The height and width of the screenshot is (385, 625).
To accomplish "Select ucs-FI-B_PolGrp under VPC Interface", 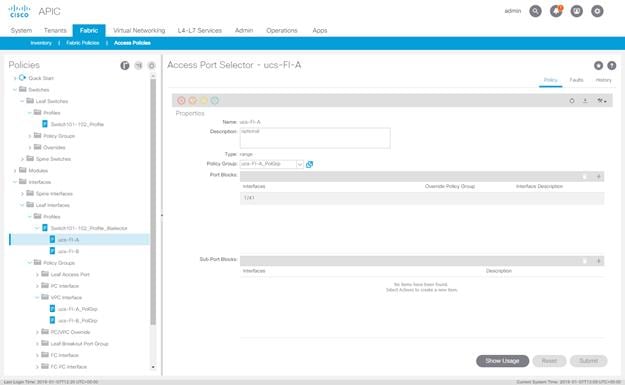I will [77, 320].
